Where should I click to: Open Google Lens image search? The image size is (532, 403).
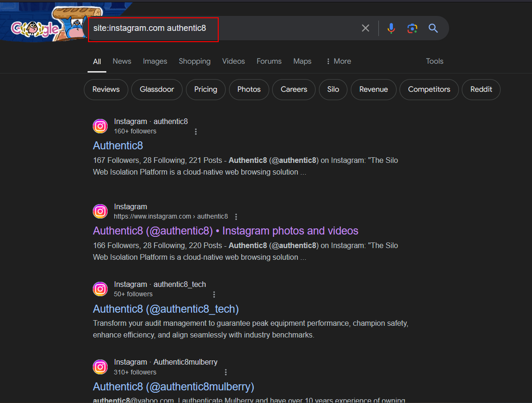click(x=412, y=28)
